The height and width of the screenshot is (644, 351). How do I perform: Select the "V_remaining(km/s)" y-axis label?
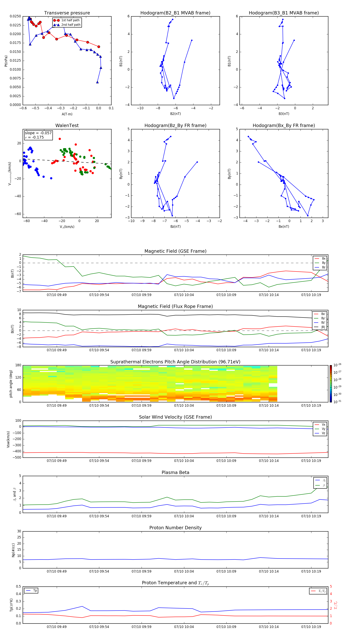(10, 173)
